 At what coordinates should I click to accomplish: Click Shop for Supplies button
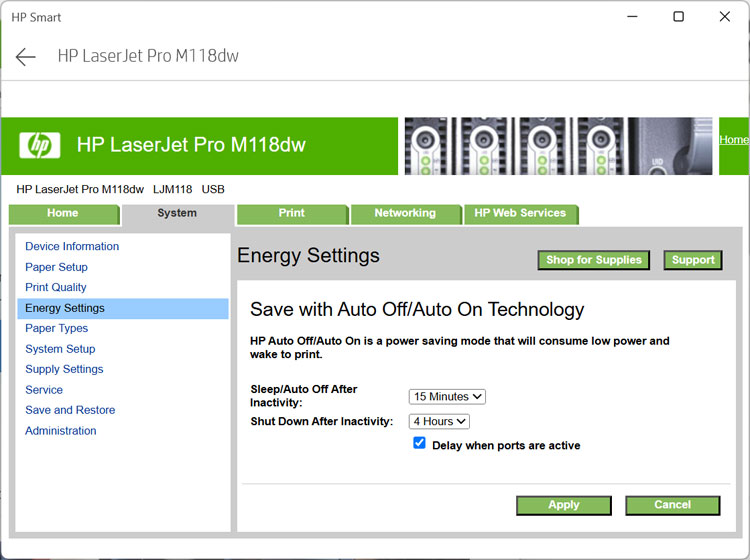click(x=594, y=260)
